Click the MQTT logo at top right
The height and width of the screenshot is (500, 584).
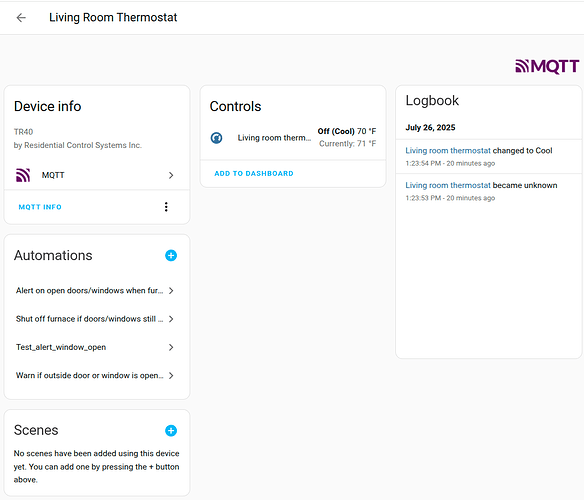tap(547, 66)
